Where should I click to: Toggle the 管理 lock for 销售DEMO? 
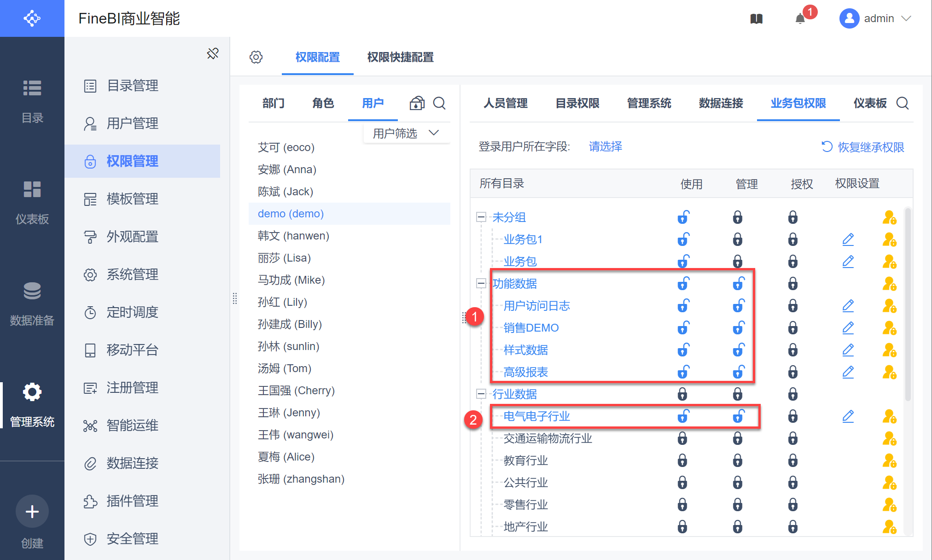pyautogui.click(x=738, y=328)
